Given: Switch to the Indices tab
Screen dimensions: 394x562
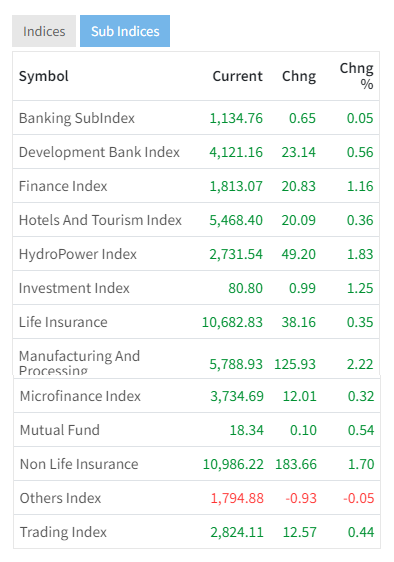Looking at the screenshot, I should pos(44,31).
